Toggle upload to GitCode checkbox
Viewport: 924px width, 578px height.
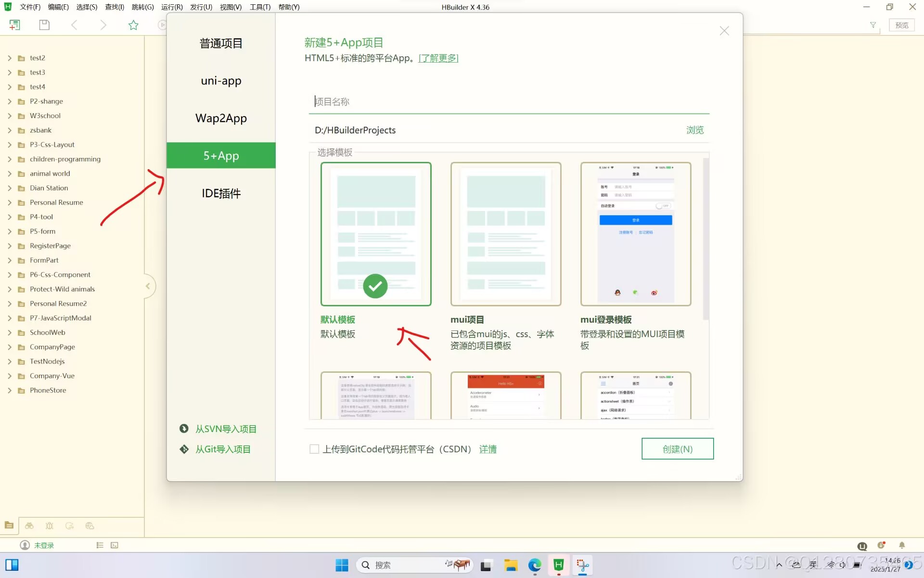coord(313,449)
